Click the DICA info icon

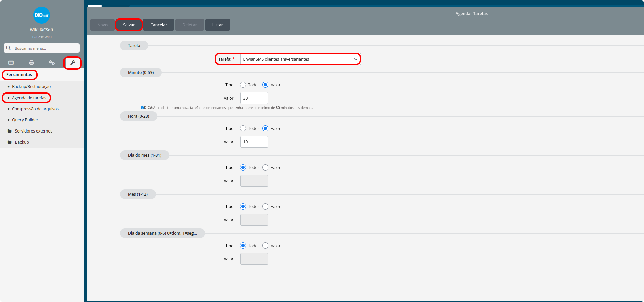[x=142, y=108]
